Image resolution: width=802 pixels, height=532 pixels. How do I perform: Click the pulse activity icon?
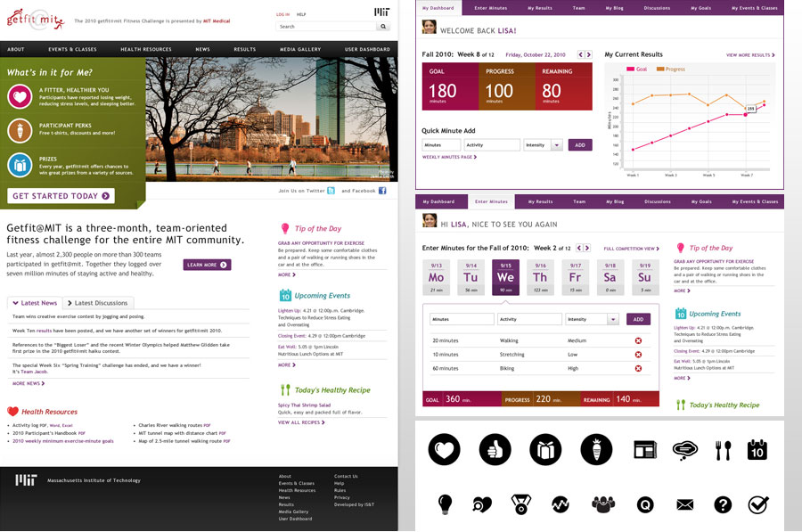[561, 505]
